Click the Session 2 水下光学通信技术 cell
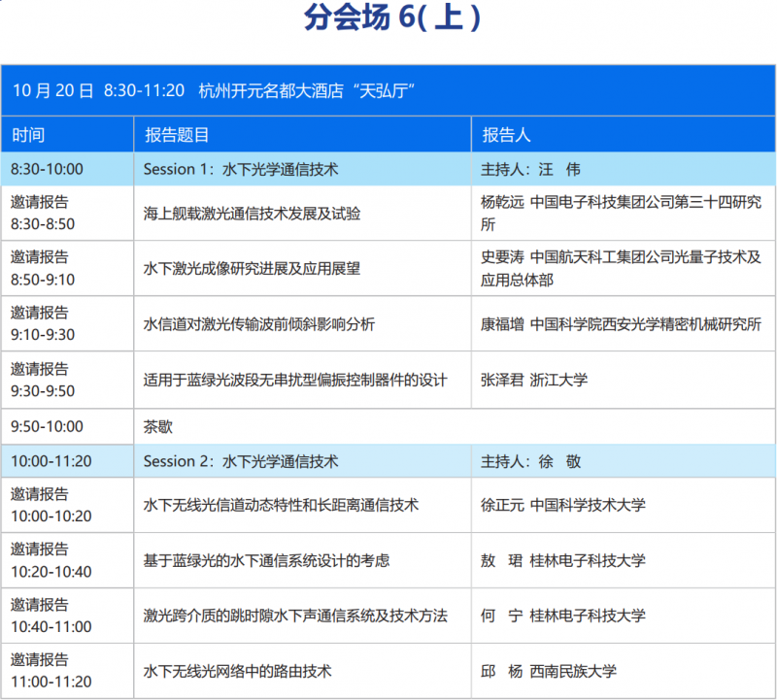This screenshot has height=700, width=777. pos(241,461)
